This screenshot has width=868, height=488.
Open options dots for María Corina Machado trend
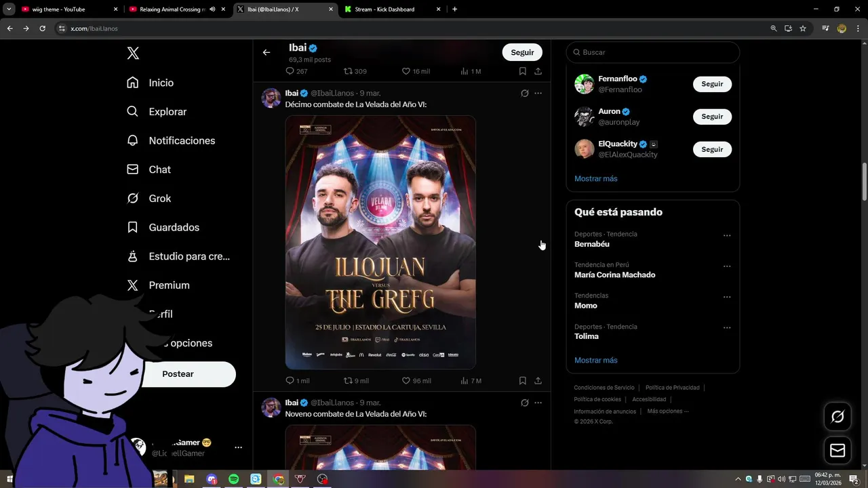[x=727, y=266]
